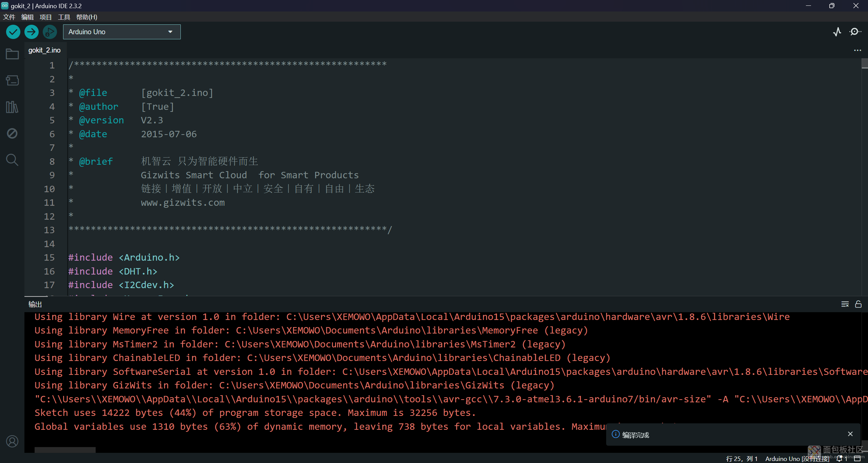
Task: Toggle the output scroll lock icon
Action: [858, 304]
